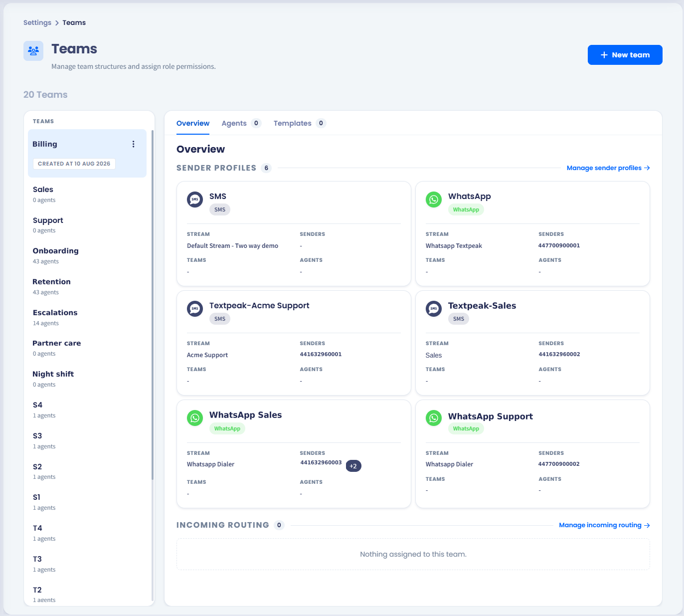684x616 pixels.
Task: Select the Partner care team
Action: point(87,348)
